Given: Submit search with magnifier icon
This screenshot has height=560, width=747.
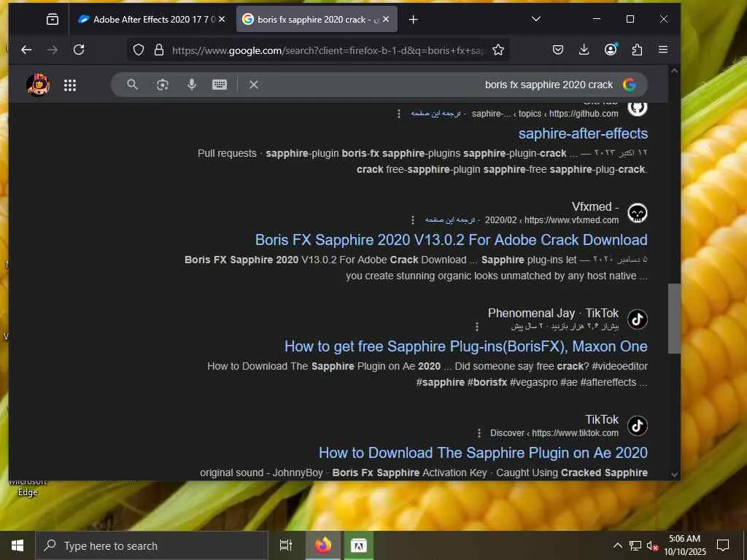Looking at the screenshot, I should click(133, 85).
